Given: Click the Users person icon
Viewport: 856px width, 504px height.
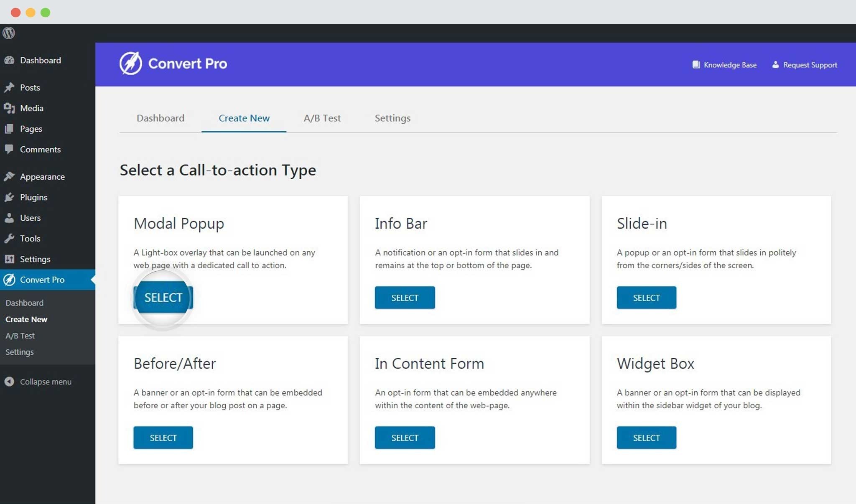Looking at the screenshot, I should 9,218.
